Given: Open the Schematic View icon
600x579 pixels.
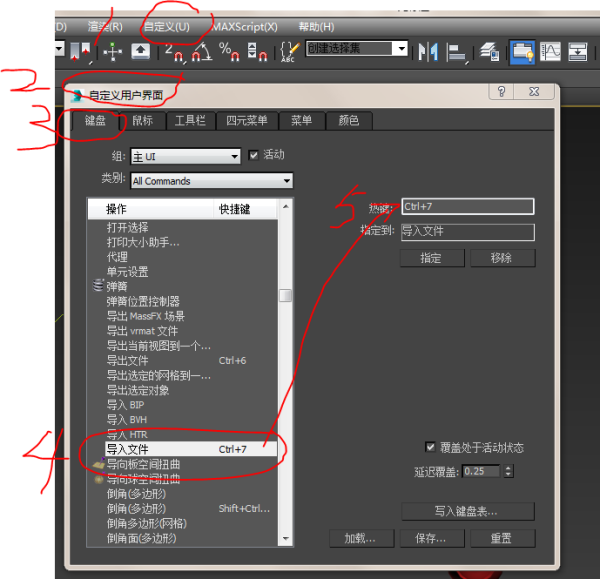Looking at the screenshot, I should click(577, 52).
